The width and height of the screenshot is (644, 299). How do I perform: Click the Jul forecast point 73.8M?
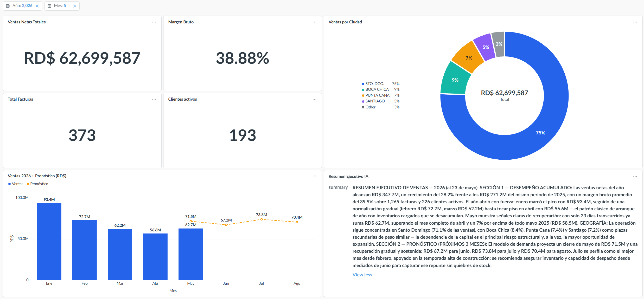pos(262,219)
